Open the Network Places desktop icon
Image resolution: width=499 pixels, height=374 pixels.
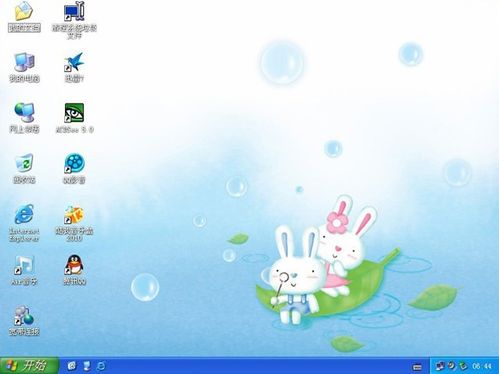tap(24, 113)
